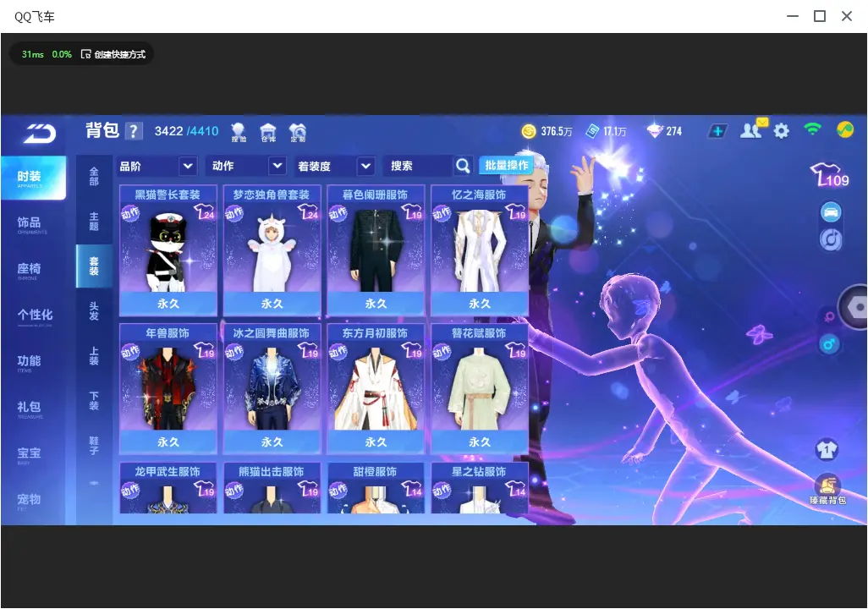Click shirt score 24 on 梦恋独角兽套装

[308, 211]
